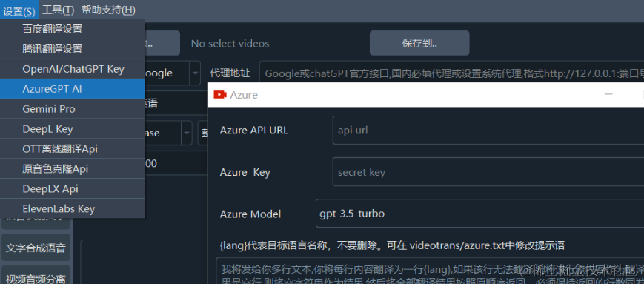Click the 保存到.. button
Viewport: 644px width, 284px height.
[x=419, y=43]
